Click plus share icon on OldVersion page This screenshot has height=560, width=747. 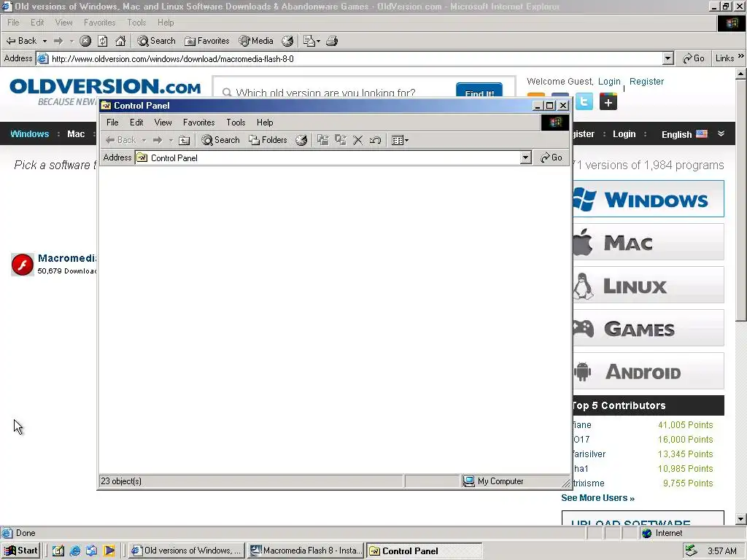(608, 101)
